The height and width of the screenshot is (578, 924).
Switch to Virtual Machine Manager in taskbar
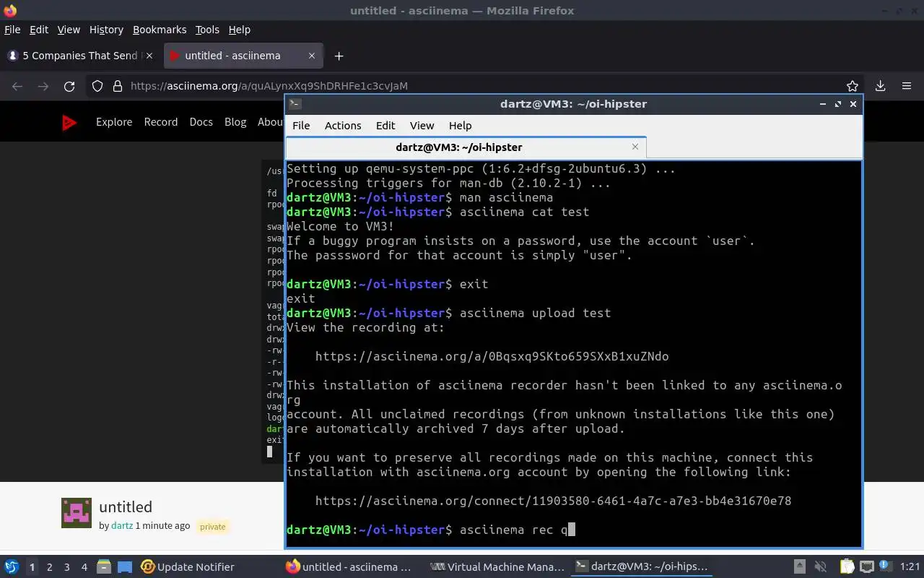497,567
